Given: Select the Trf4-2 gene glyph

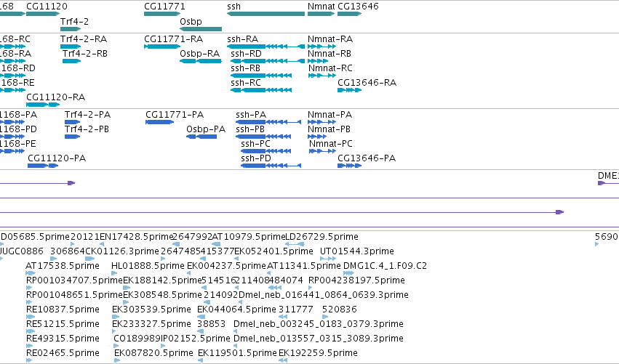Looking at the screenshot, I should click(71, 29).
